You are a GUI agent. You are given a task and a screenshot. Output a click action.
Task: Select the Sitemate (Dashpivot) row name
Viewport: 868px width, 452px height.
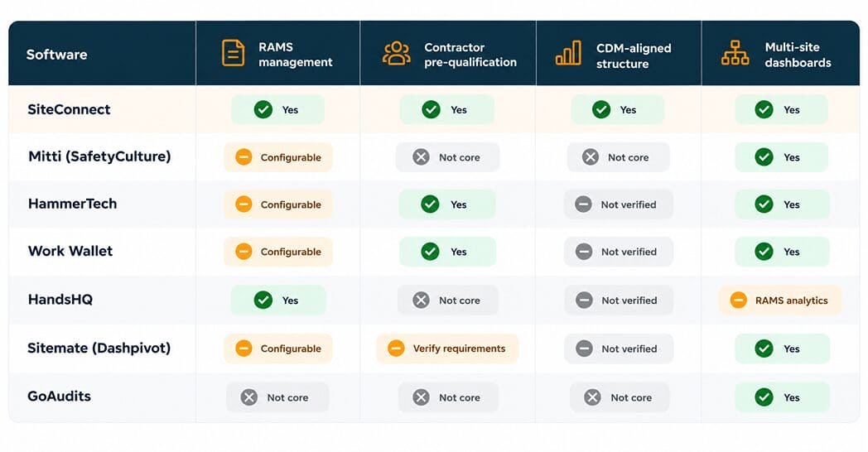(x=99, y=348)
